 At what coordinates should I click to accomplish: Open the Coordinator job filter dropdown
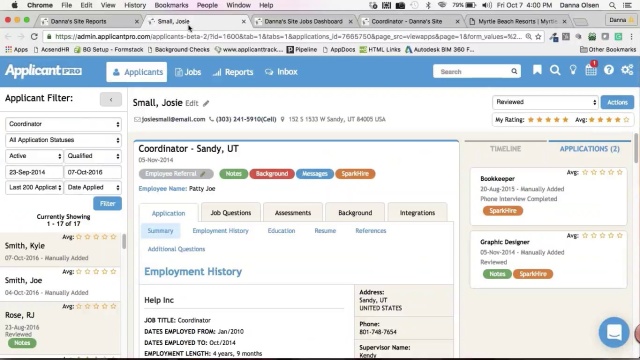pyautogui.click(x=63, y=124)
